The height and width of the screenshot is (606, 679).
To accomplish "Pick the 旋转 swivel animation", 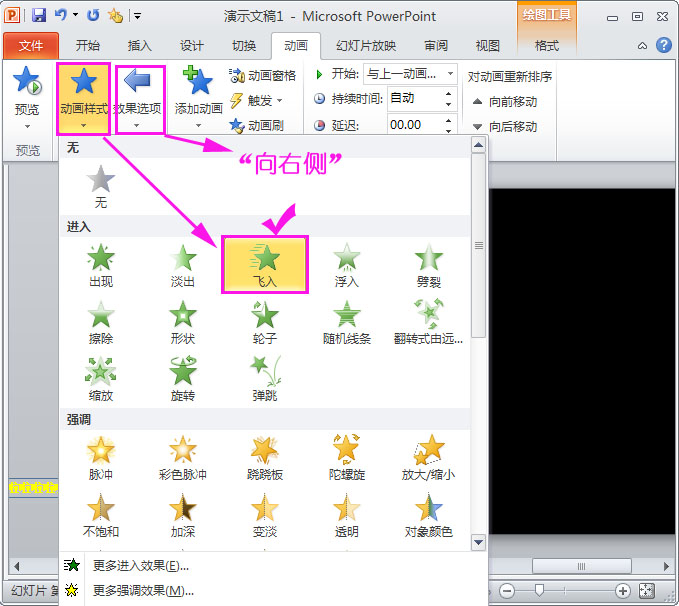I will (x=183, y=379).
